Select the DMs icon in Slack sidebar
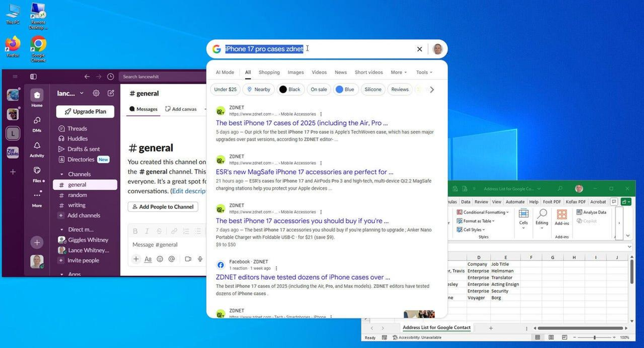The height and width of the screenshot is (348, 644). (37, 120)
